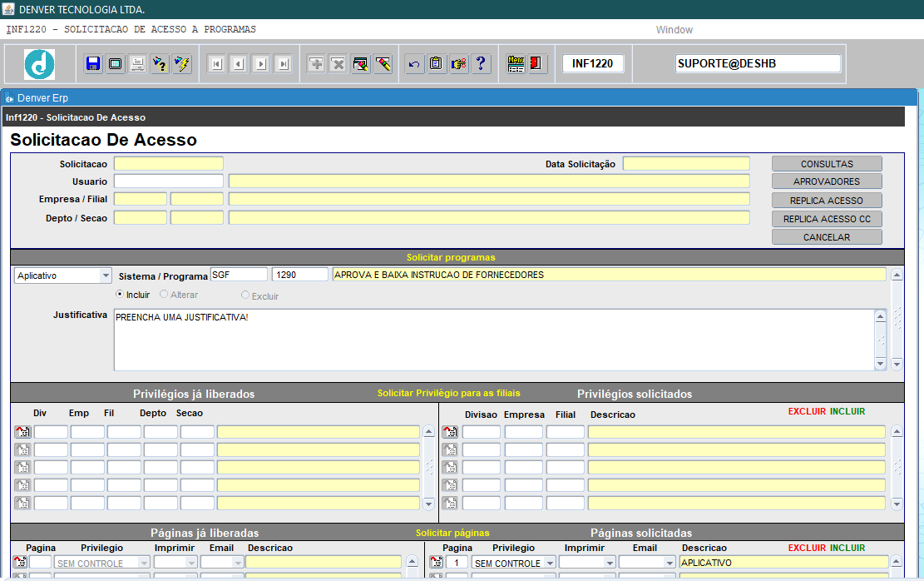Click the Programa field containing 1290
The width and height of the screenshot is (924, 581).
click(300, 275)
